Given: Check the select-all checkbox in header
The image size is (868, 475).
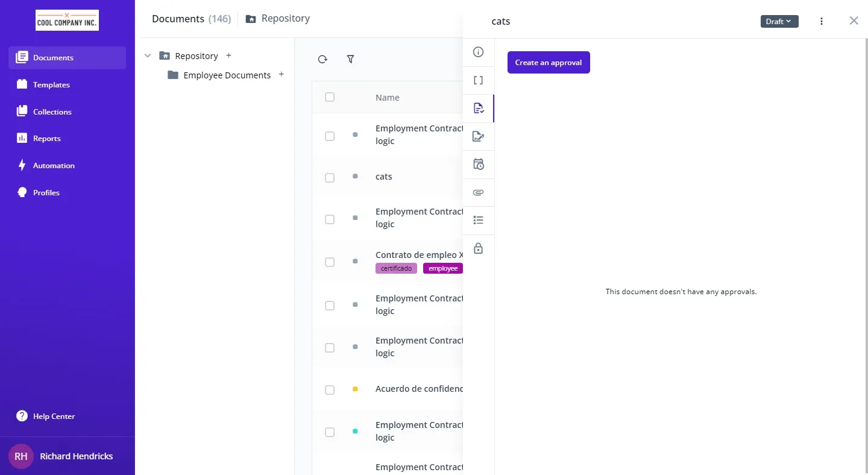Looking at the screenshot, I should coord(330,97).
